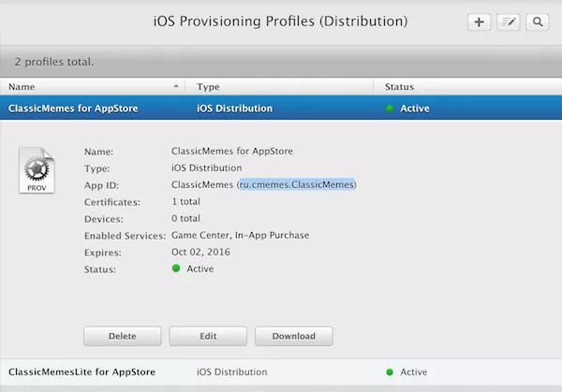Screen dimensions: 562x392
Task: Click the green Active dot for ClassicMemesLite
Action: (x=390, y=372)
